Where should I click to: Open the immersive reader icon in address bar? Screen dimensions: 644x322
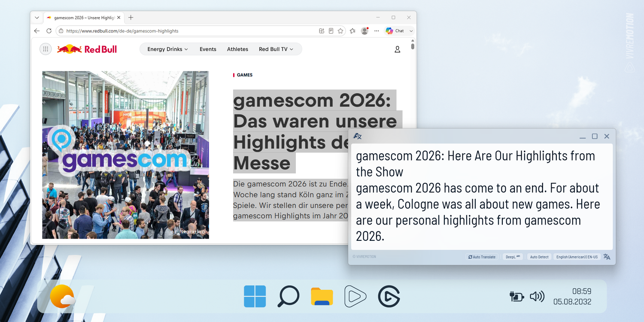click(x=331, y=31)
